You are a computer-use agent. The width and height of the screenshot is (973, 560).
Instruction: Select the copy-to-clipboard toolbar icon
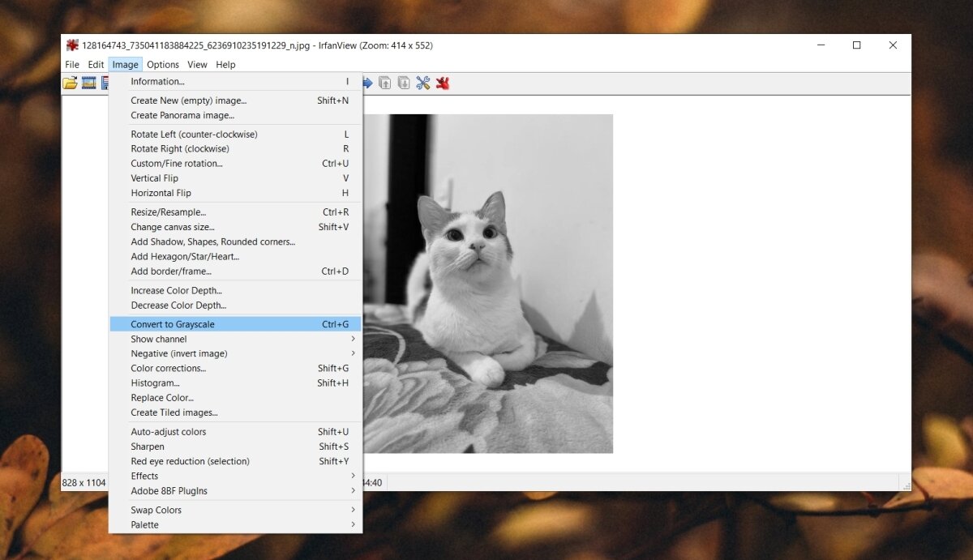(x=385, y=82)
